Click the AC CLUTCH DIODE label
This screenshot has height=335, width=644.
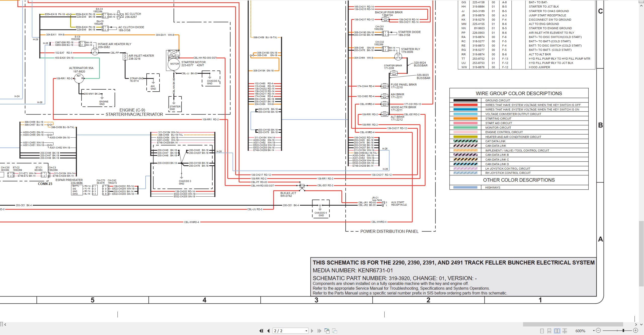tap(131, 29)
